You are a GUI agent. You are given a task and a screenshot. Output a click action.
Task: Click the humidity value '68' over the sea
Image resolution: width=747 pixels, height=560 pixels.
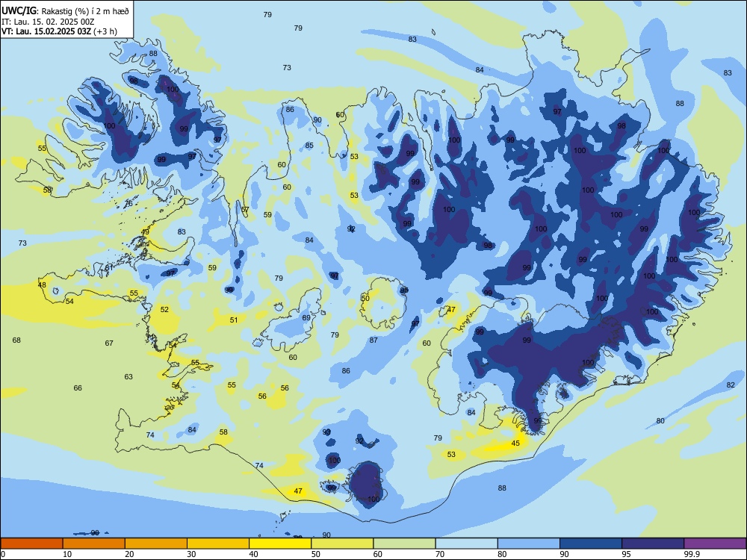[16, 340]
